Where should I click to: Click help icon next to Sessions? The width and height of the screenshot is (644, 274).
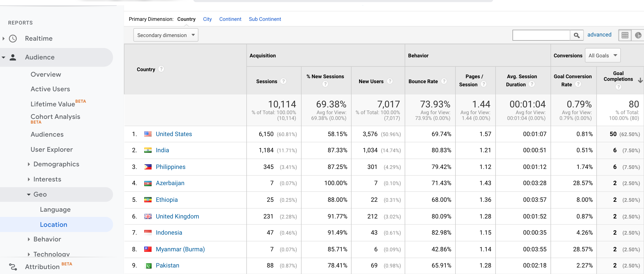[283, 81]
